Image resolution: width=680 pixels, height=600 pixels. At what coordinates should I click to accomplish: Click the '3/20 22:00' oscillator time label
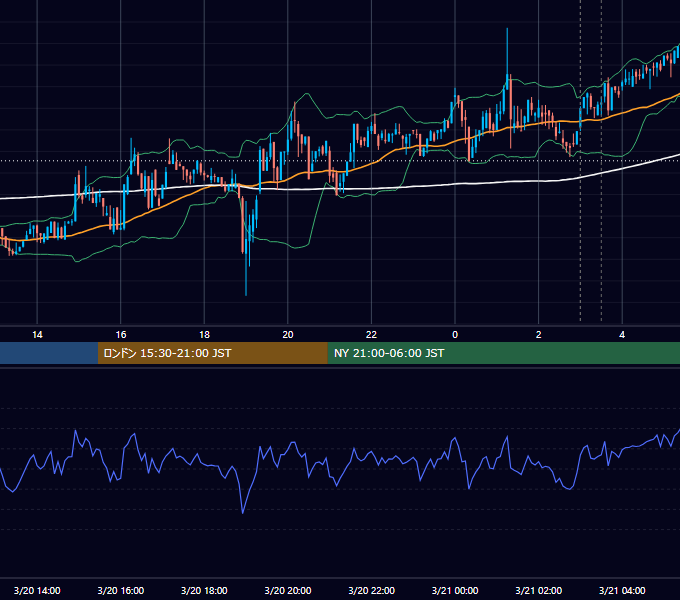tap(372, 590)
